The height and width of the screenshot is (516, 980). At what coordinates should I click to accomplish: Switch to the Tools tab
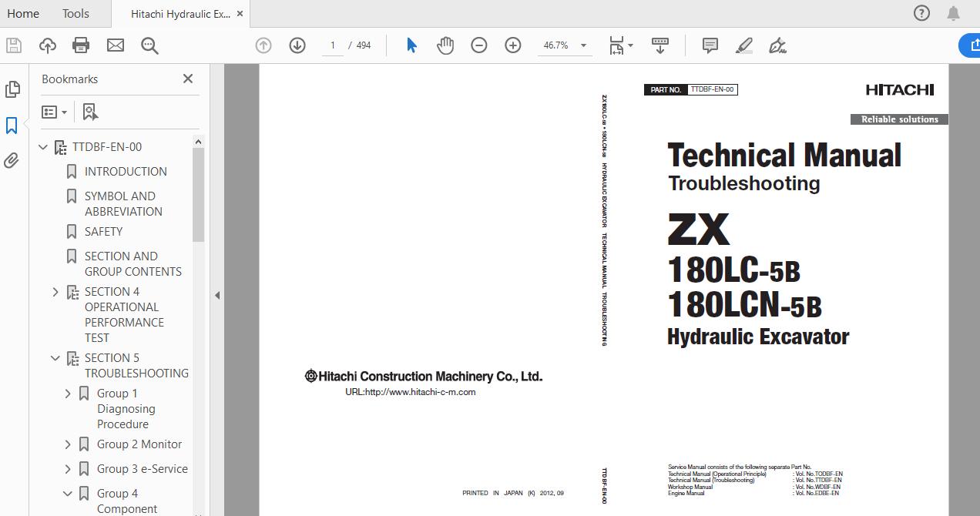coord(76,13)
